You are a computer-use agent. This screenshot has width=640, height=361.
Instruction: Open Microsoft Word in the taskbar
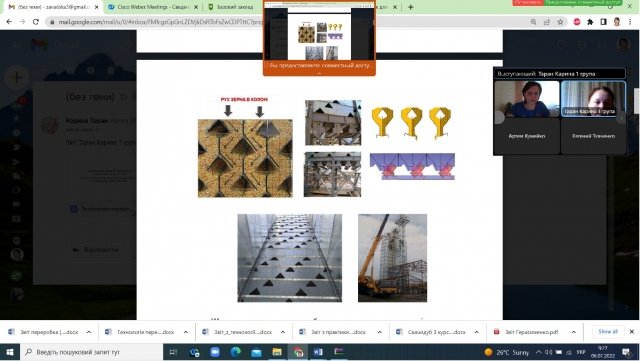318,352
